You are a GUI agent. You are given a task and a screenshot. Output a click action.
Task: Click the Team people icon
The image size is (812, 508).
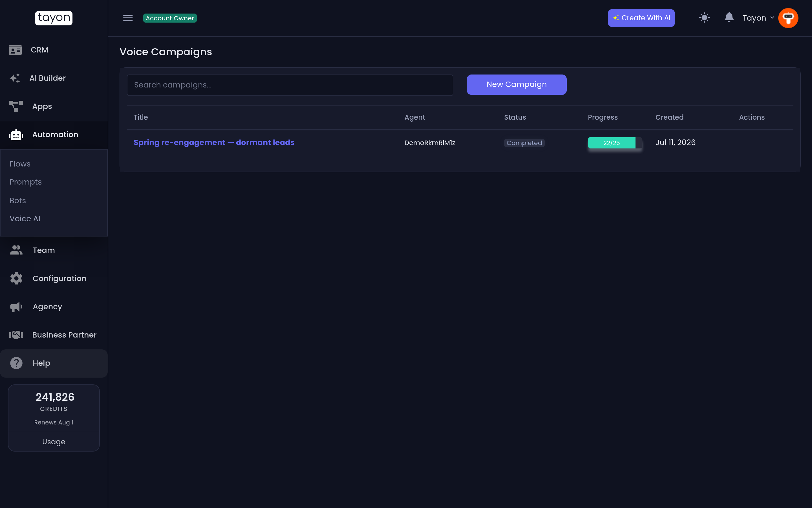(16, 250)
